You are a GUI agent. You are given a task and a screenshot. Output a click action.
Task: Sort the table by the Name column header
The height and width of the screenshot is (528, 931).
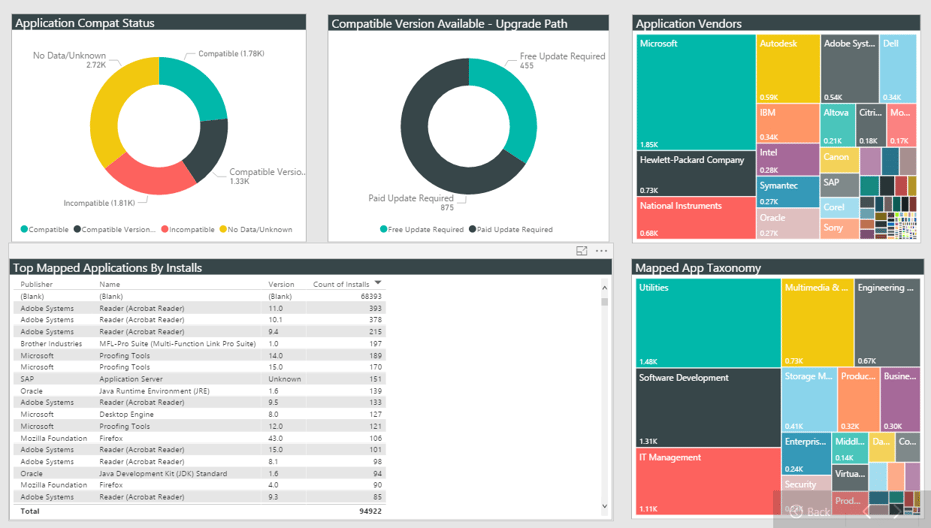click(109, 284)
